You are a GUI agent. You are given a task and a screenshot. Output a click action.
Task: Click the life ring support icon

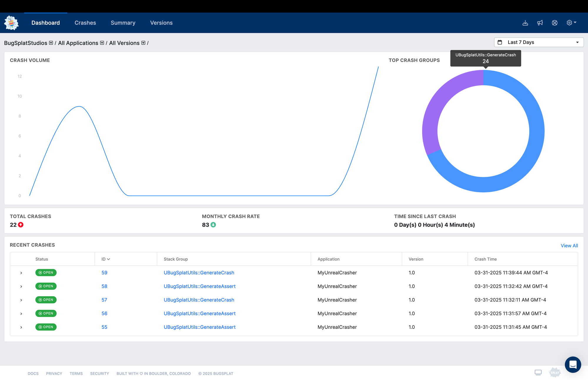coord(554,23)
